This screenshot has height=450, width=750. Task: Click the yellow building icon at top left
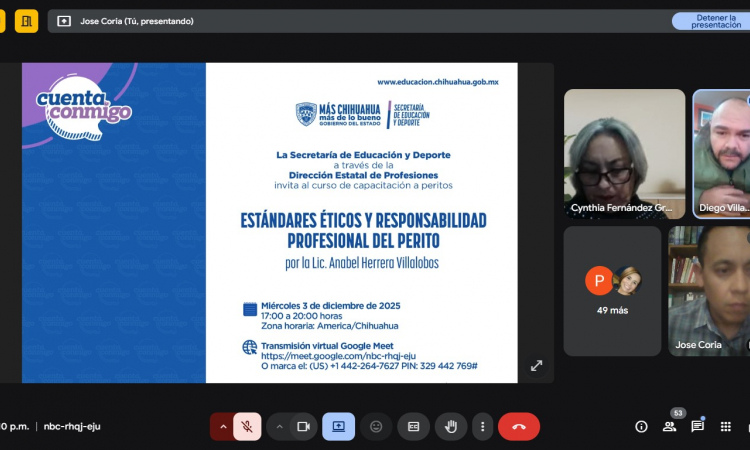click(x=26, y=20)
